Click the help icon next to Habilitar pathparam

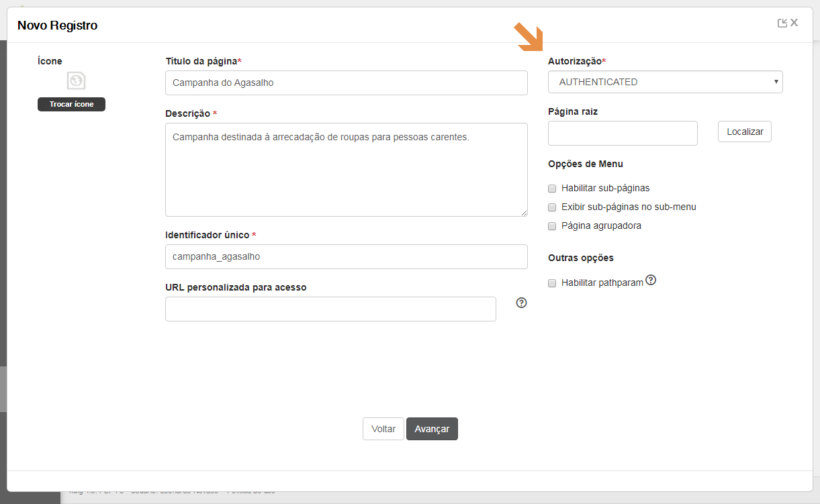coord(650,280)
